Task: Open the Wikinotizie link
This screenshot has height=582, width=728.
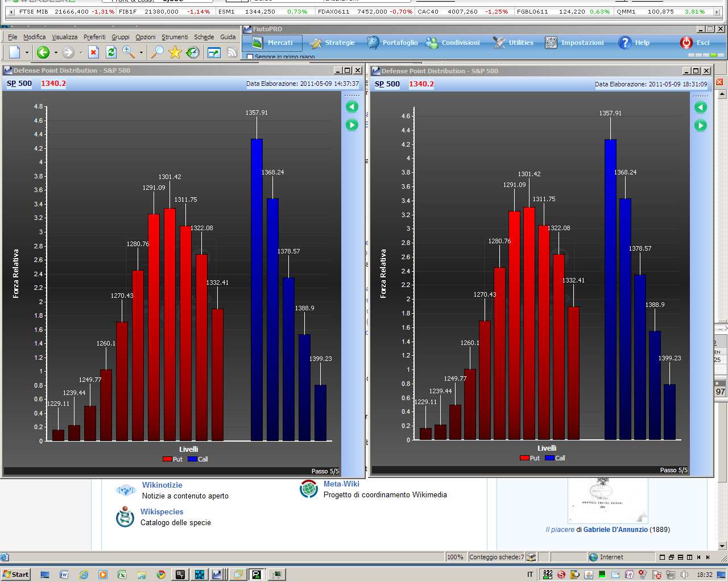Action: [x=162, y=485]
